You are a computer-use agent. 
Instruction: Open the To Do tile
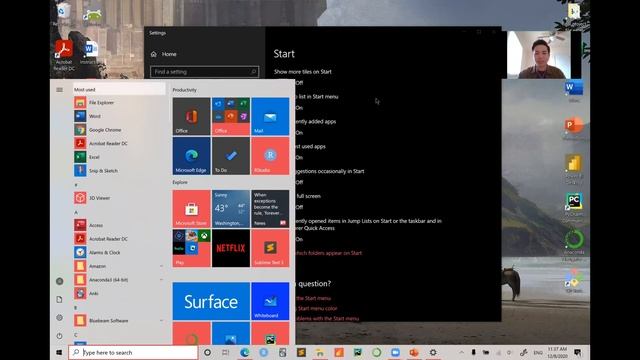pyautogui.click(x=231, y=156)
